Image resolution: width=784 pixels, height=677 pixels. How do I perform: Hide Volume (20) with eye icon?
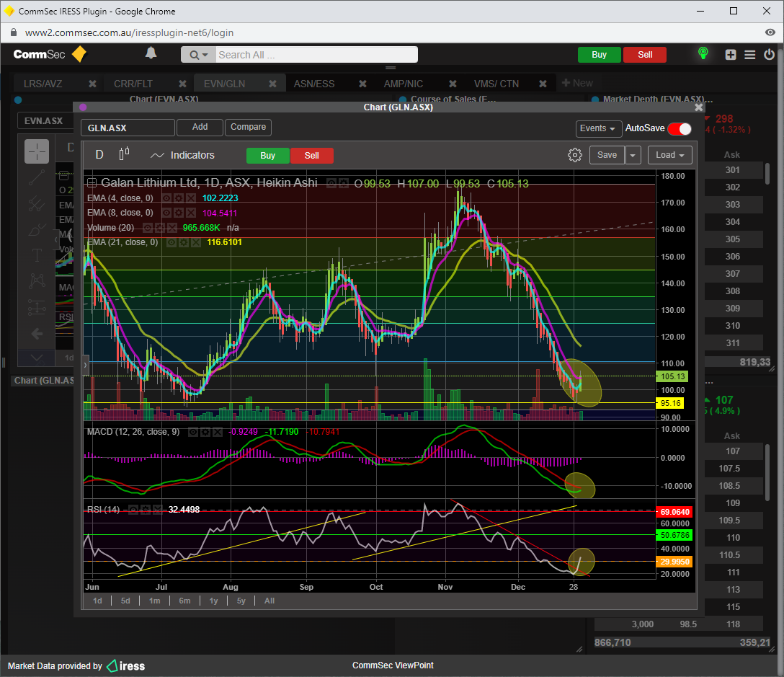click(148, 228)
